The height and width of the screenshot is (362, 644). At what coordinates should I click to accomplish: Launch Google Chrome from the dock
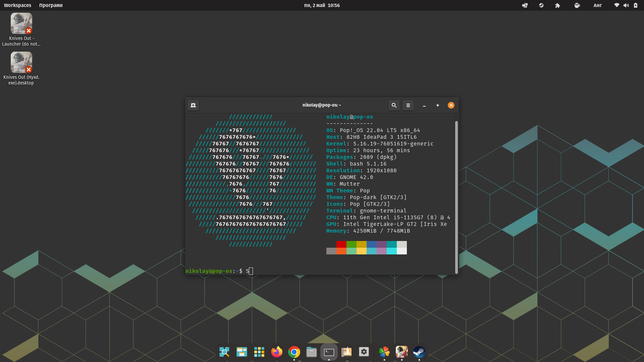[294, 352]
